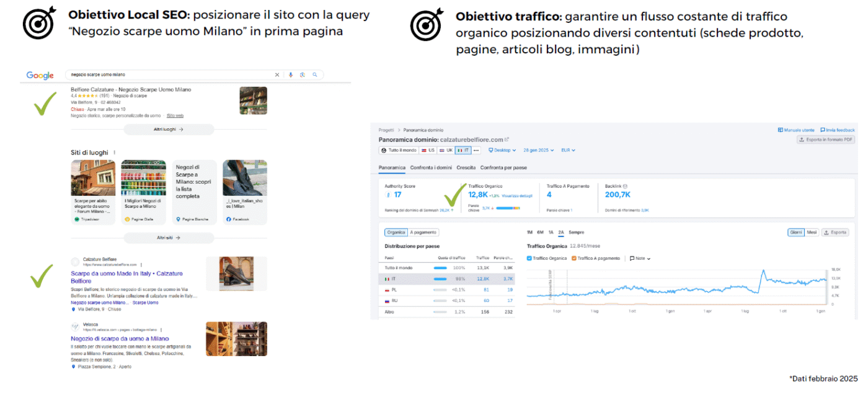Viewport: 868px width, 400px height.
Task: Go to the Progetti breadcrumb
Action: point(386,130)
